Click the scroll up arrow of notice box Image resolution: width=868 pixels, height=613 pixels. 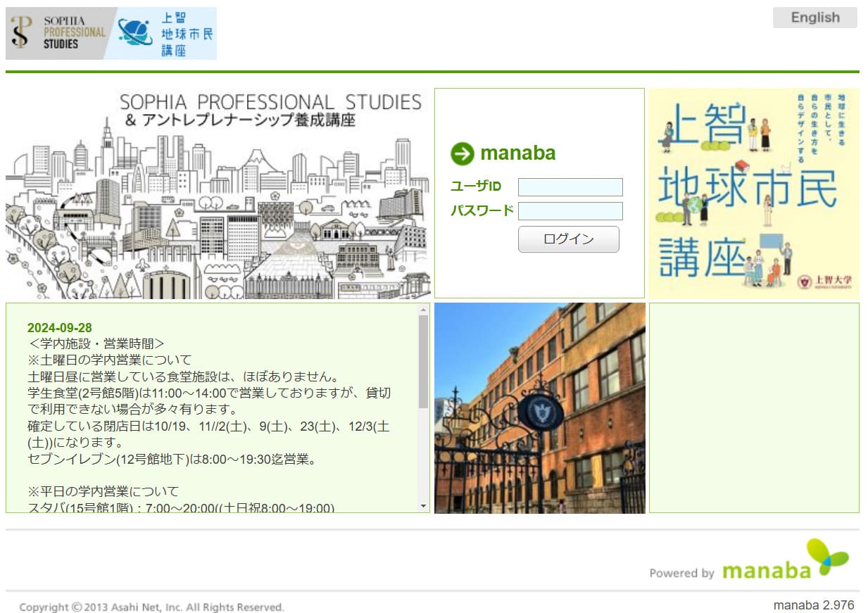point(423,310)
